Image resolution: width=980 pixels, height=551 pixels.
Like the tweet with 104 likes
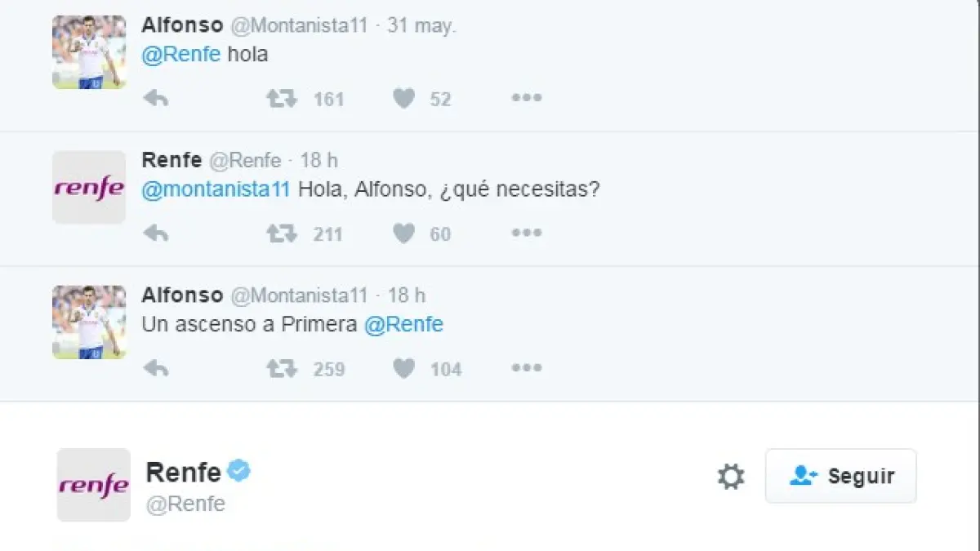(x=403, y=369)
